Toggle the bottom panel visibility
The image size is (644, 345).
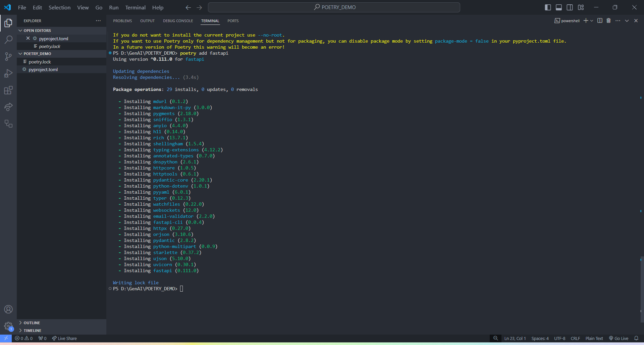[559, 7]
